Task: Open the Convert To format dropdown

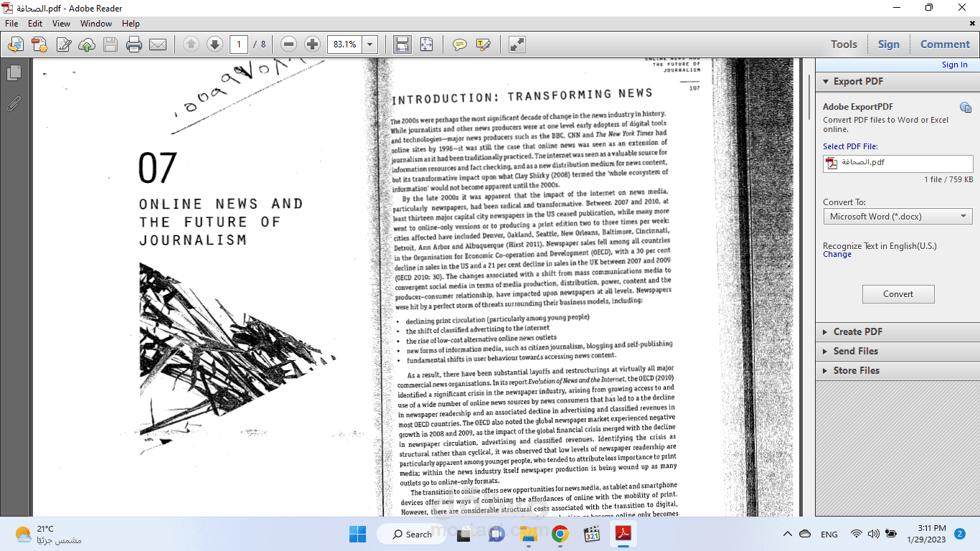Action: 898,217
